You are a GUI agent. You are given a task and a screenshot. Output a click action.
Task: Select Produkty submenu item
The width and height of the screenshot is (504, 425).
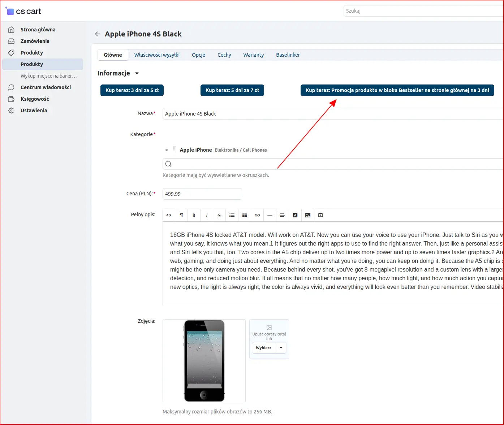(x=43, y=64)
